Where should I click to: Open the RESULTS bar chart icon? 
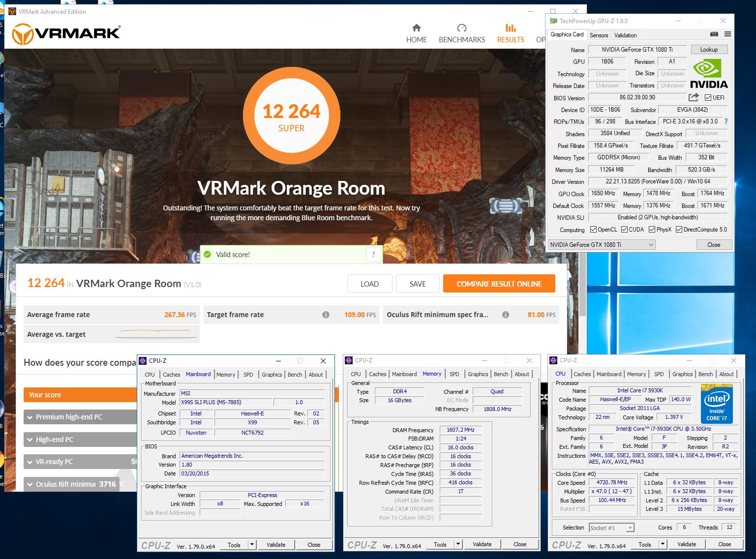(x=511, y=28)
